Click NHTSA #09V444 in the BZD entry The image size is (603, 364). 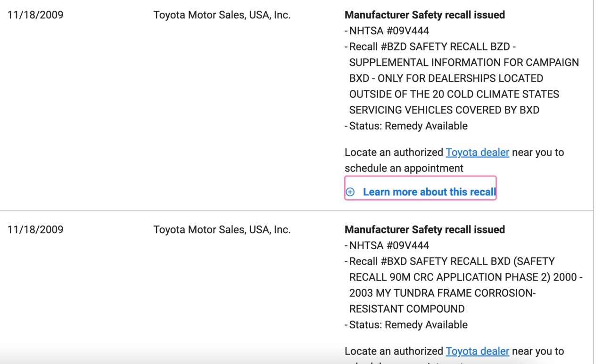tap(389, 31)
